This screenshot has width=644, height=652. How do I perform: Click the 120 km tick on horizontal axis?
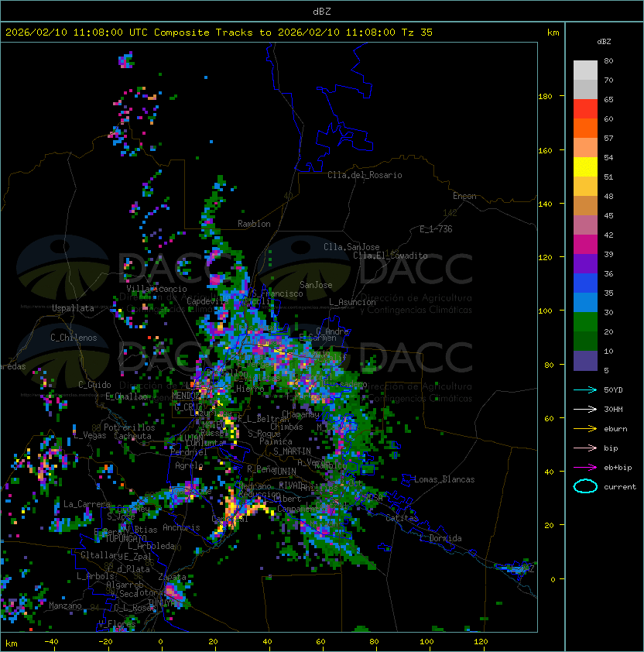point(481,642)
